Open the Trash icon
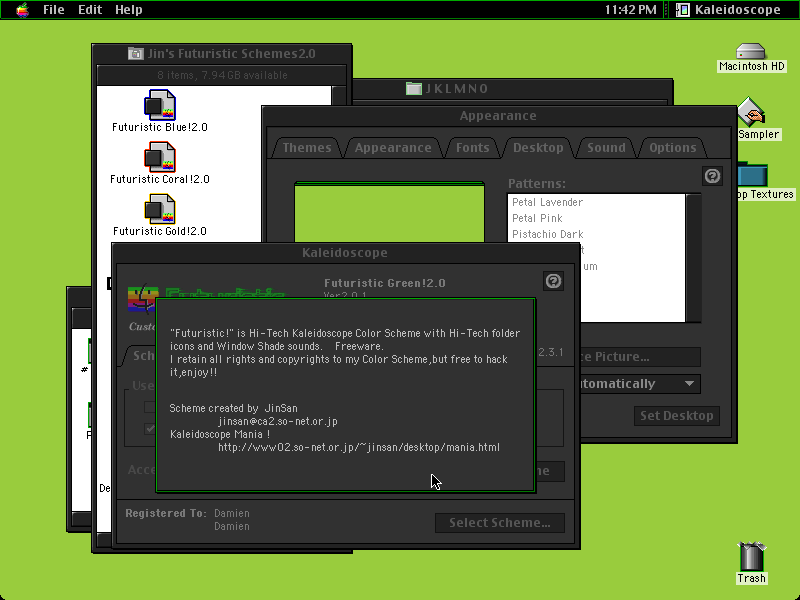Screen dimensions: 800x600 tap(752, 556)
